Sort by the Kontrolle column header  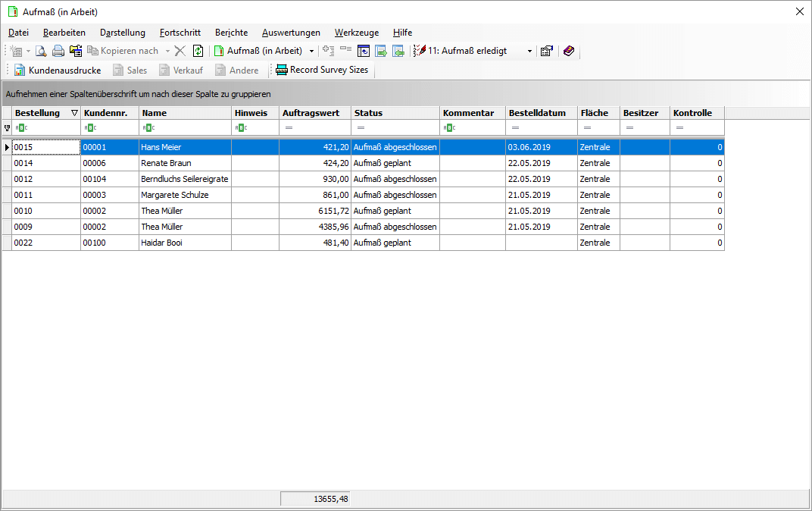point(697,113)
